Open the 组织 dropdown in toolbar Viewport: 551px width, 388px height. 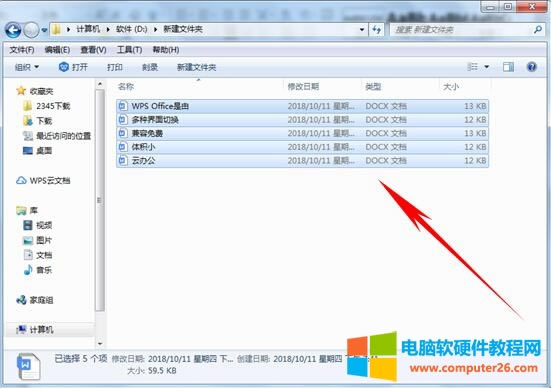pyautogui.click(x=27, y=67)
